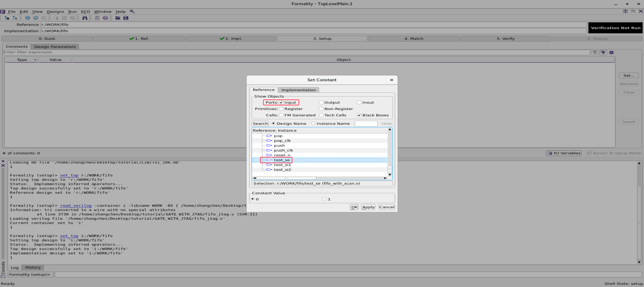This screenshot has height=287, width=644.
Task: Open the Designs menu
Action: 55,11
